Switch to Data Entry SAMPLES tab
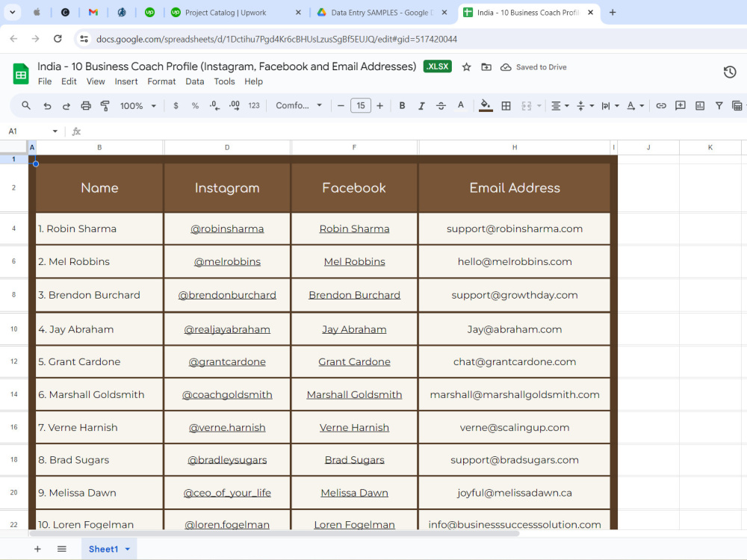 click(382, 13)
